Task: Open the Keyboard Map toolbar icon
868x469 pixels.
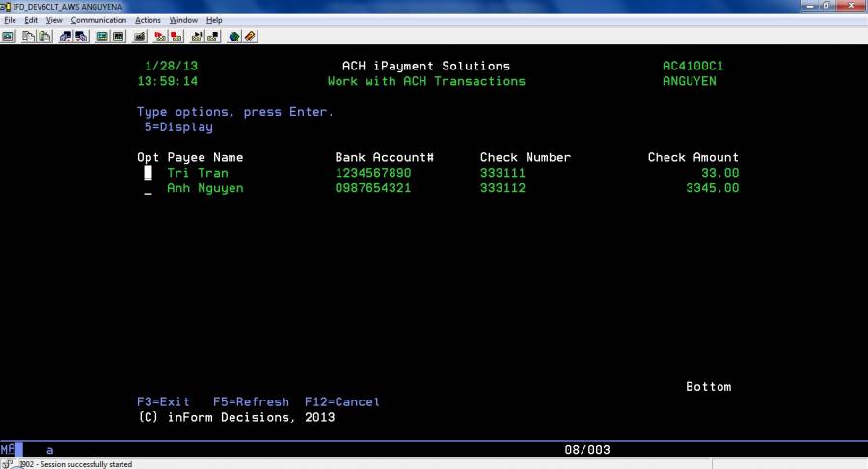Action: click(x=118, y=37)
